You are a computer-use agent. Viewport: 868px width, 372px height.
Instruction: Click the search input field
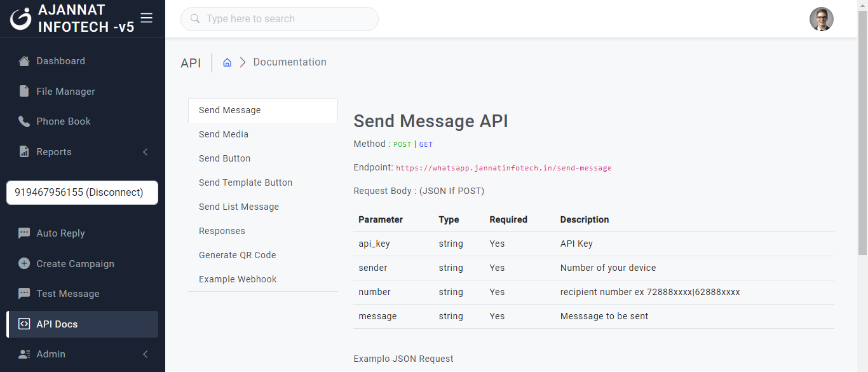coord(280,19)
